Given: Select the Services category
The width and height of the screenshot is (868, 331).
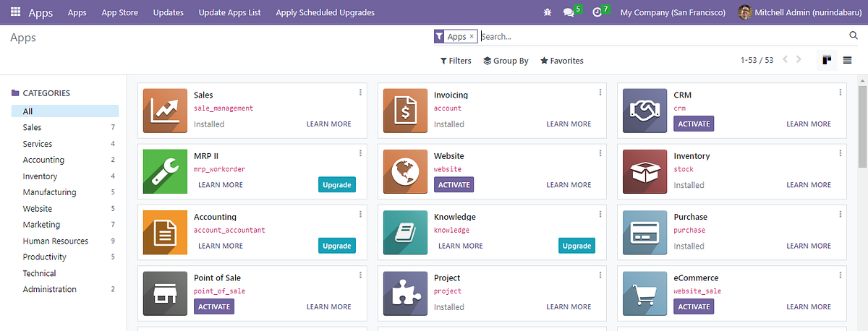Looking at the screenshot, I should tap(65, 144).
